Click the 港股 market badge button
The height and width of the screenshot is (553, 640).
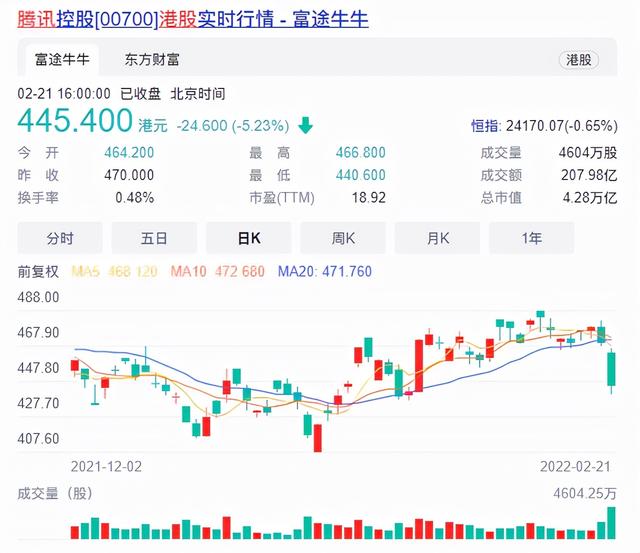click(578, 60)
